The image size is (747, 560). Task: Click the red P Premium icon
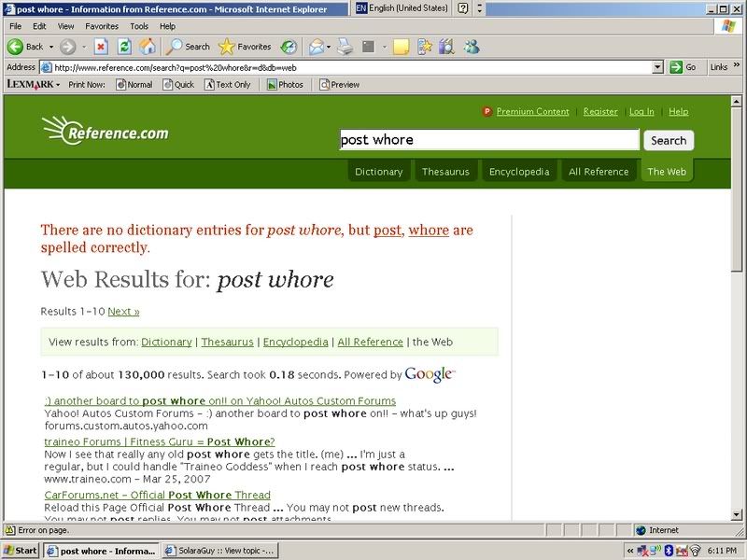[x=486, y=111]
